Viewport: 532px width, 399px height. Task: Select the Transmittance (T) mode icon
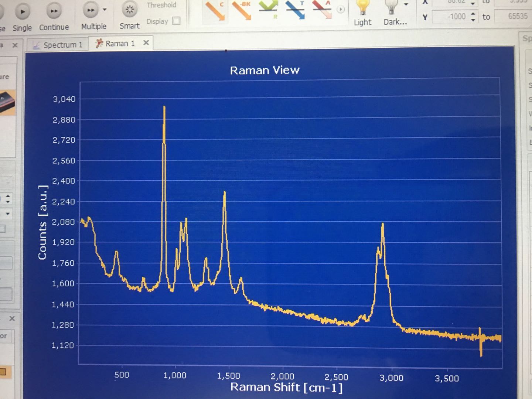click(x=295, y=10)
